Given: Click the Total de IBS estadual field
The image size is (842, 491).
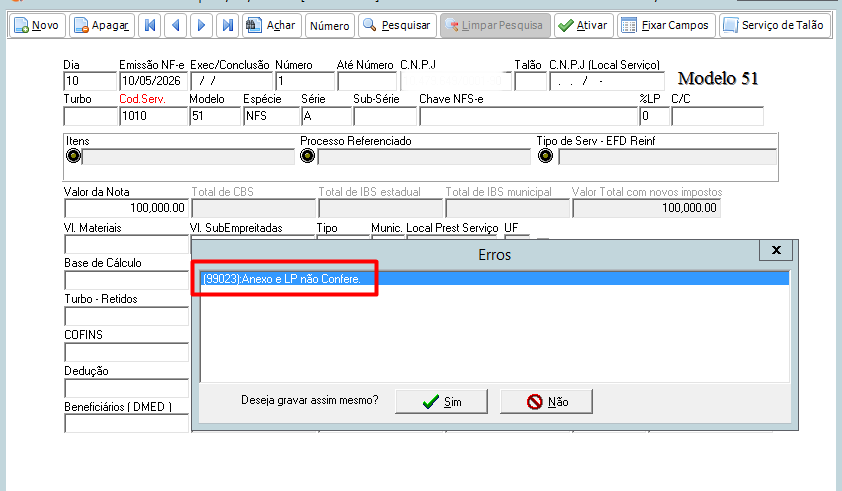Looking at the screenshot, I should coord(381,208).
